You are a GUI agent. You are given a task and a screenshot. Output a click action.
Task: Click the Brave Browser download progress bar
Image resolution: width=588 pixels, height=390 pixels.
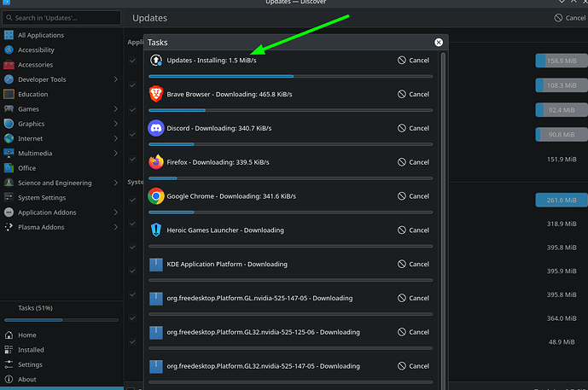pyautogui.click(x=291, y=110)
